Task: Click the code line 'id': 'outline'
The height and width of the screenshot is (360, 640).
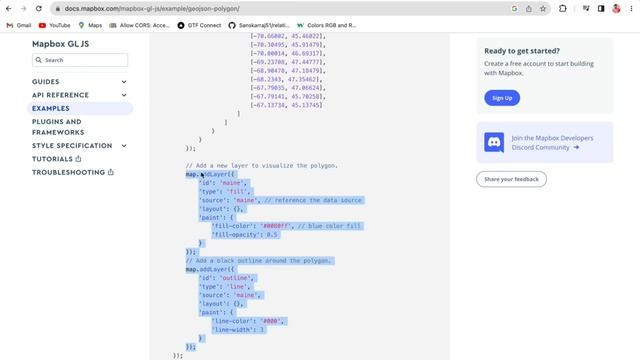Action: pyautogui.click(x=227, y=278)
